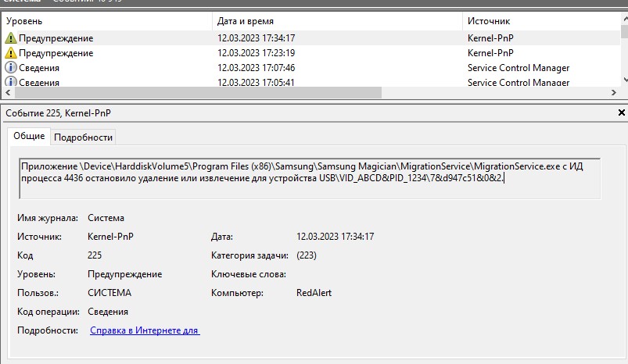Click the Уровень value Предупреждение in details
The image size is (628, 364).
point(125,274)
